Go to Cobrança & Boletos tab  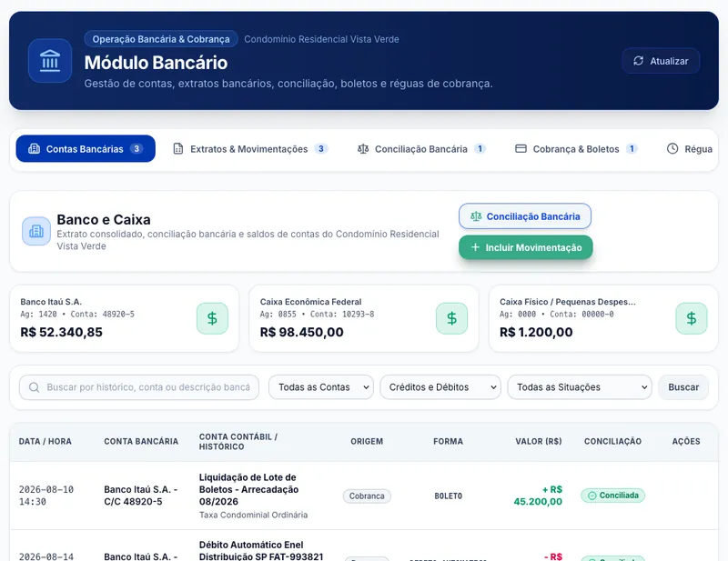[576, 148]
